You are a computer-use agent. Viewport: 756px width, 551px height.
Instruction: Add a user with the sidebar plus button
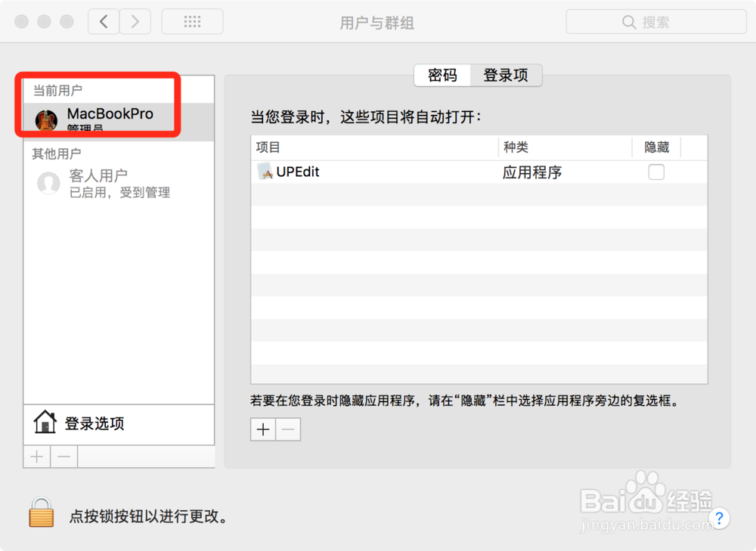click(x=36, y=456)
